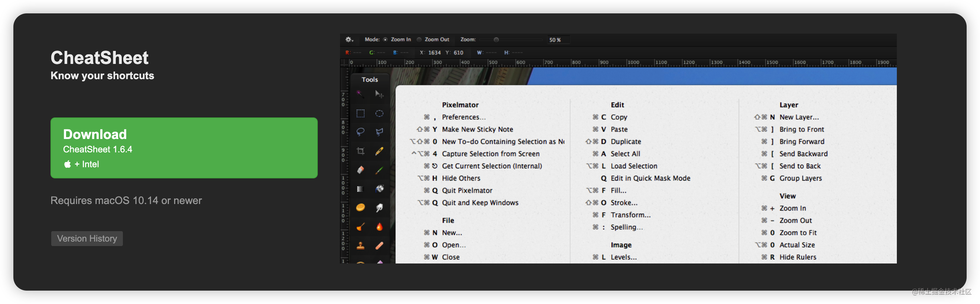The height and width of the screenshot is (304, 980).
Task: Click Zoom to Fit under View
Action: pyautogui.click(x=798, y=232)
